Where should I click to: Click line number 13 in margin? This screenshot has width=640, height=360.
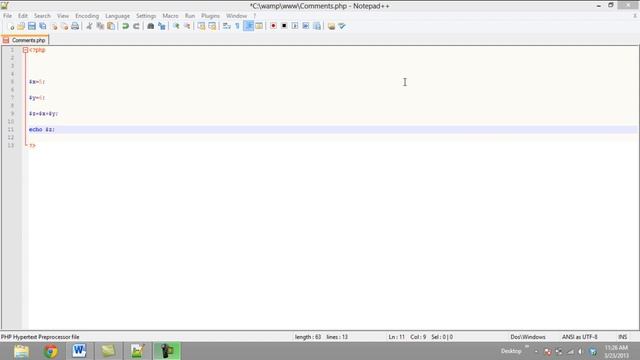[11, 145]
